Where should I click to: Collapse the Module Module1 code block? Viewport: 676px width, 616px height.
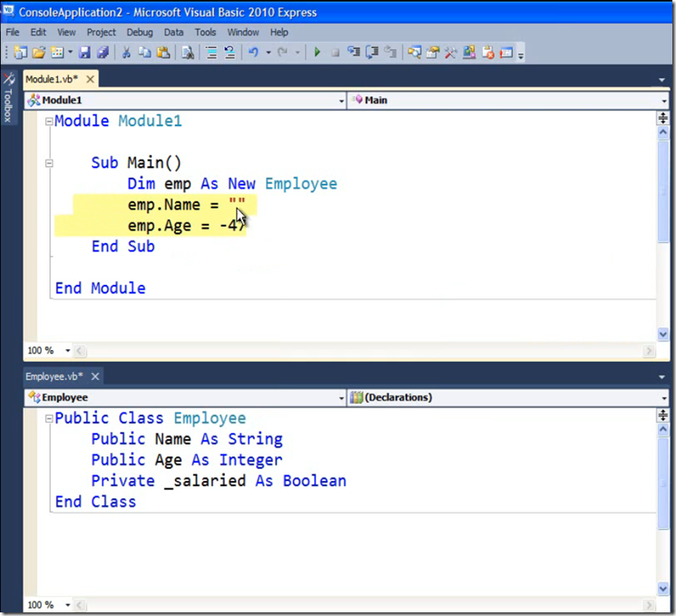pos(49,122)
